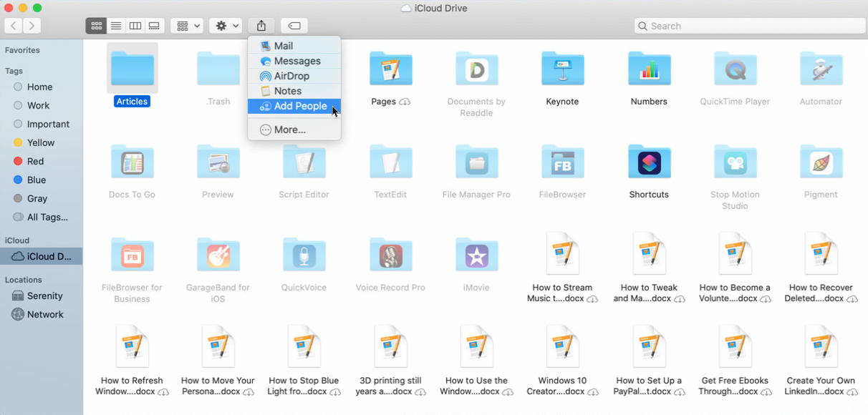Choose Messages from the share menu
The image size is (868, 415).
(x=294, y=61)
